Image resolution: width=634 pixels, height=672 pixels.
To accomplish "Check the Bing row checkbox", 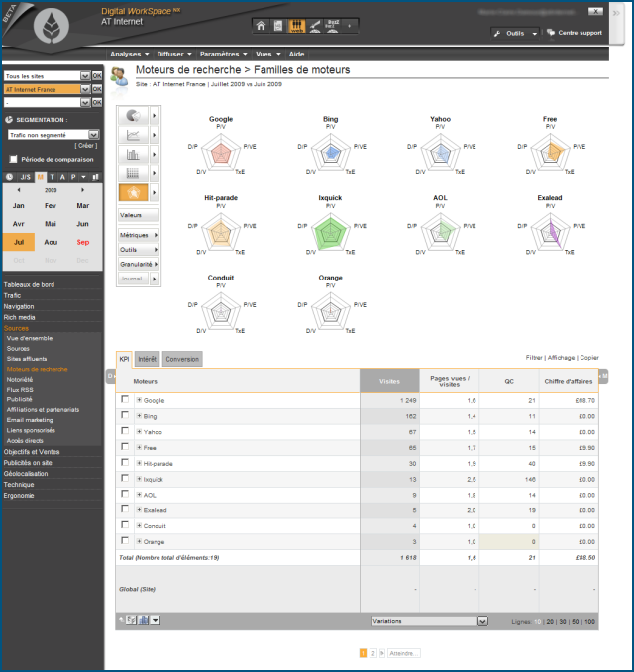I will coord(125,415).
